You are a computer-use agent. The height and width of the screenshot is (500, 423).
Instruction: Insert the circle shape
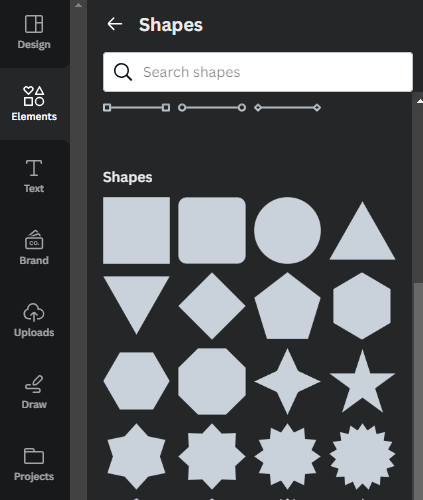tap(287, 230)
